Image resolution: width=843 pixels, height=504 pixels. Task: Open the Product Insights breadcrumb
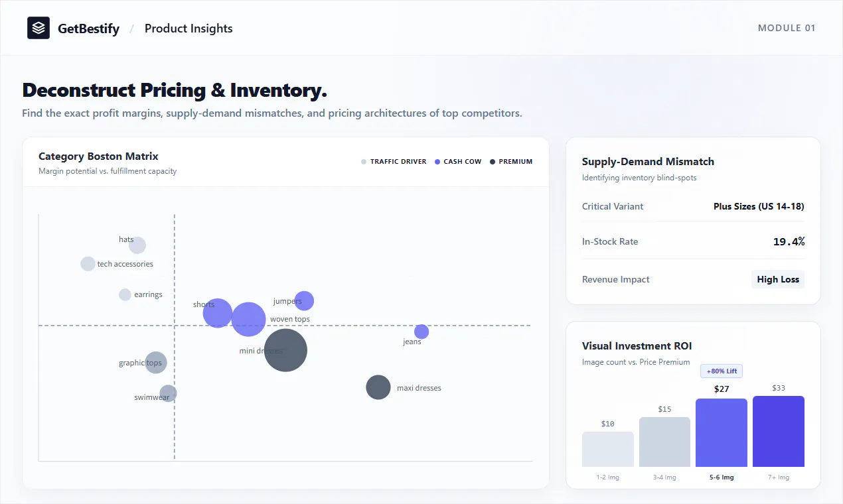(x=189, y=29)
